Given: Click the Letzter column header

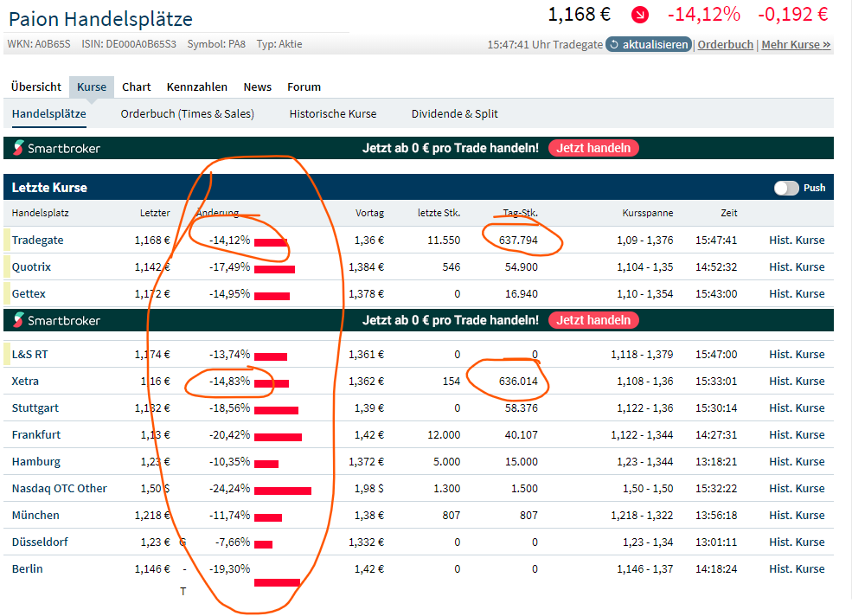Looking at the screenshot, I should click(155, 213).
